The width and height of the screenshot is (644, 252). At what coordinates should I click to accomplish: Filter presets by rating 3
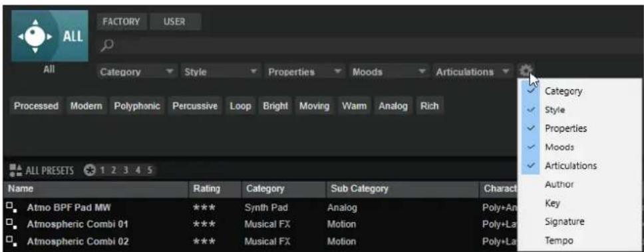tap(125, 170)
